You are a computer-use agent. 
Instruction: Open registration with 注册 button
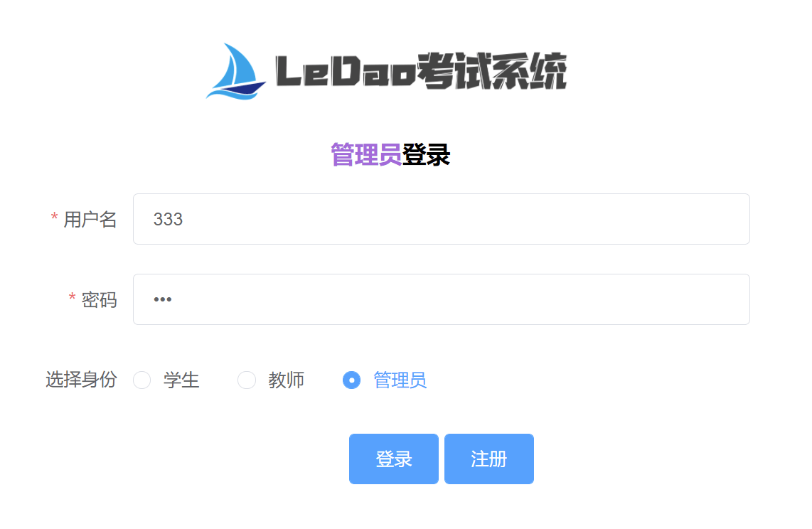(489, 459)
